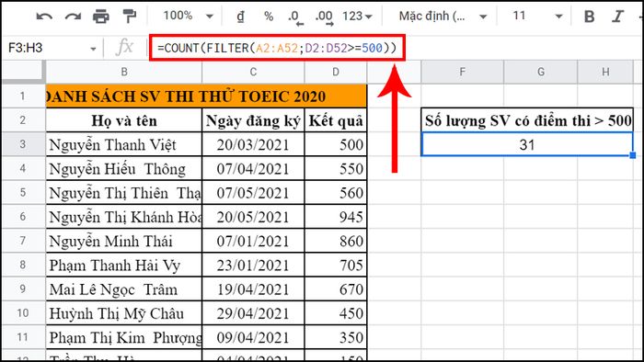Open the Name box dropdown arrow
644x362 pixels.
[93, 49]
